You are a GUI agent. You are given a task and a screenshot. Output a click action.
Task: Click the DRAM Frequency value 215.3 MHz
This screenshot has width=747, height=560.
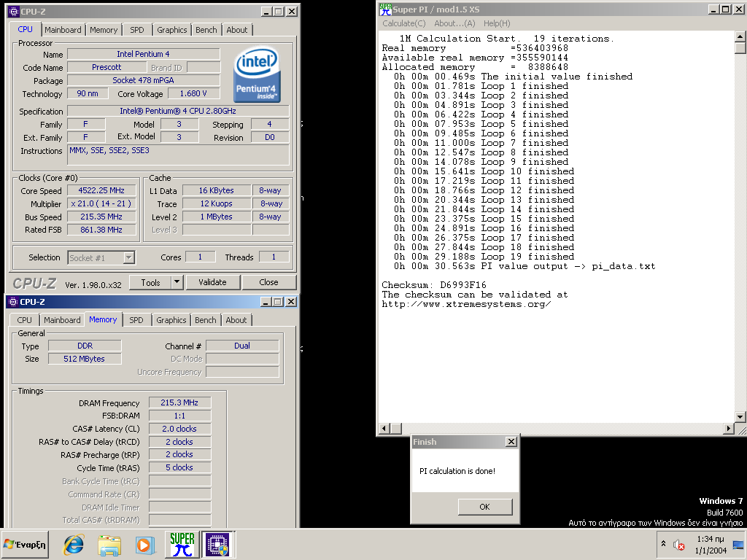(179, 402)
